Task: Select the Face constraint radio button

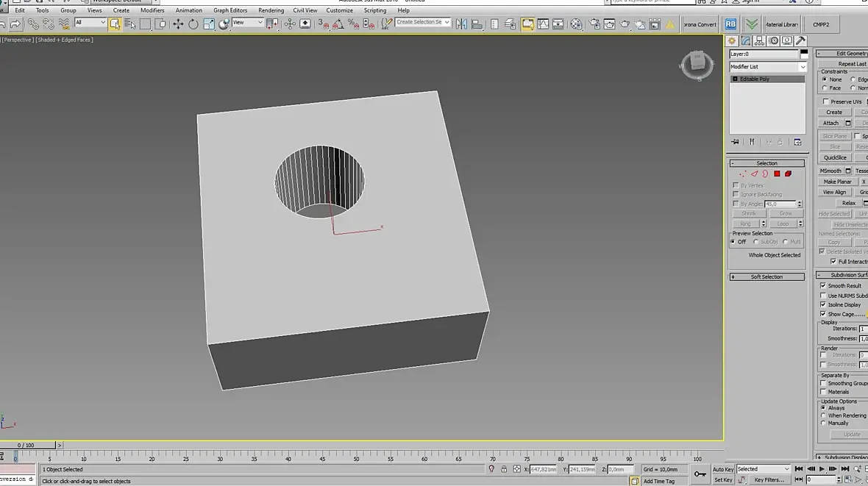Action: coord(825,88)
